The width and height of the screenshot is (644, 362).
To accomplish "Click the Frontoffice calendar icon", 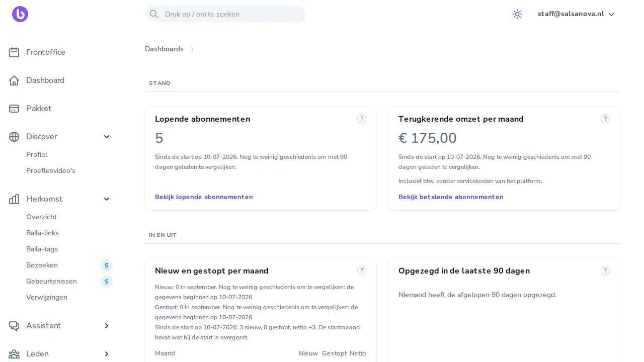I will pos(14,52).
